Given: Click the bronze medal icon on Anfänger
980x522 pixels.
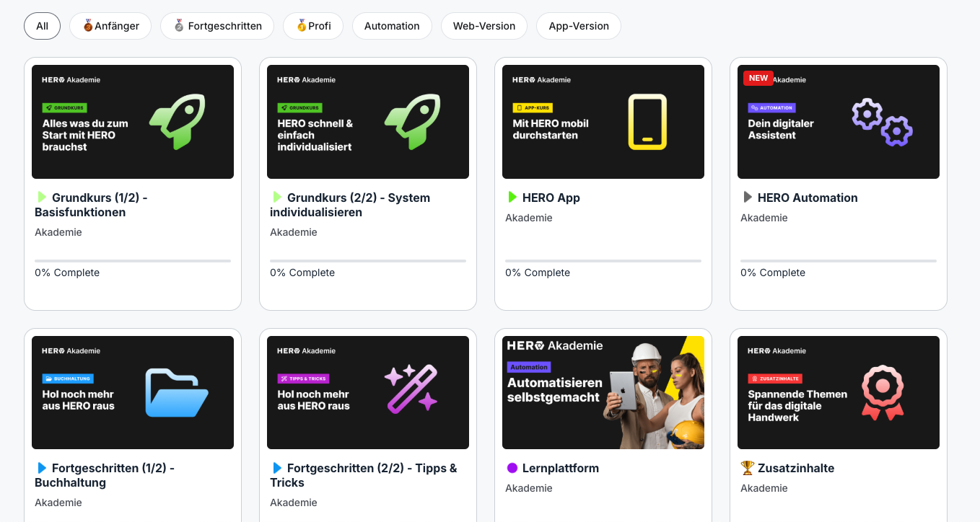Looking at the screenshot, I should [88, 26].
